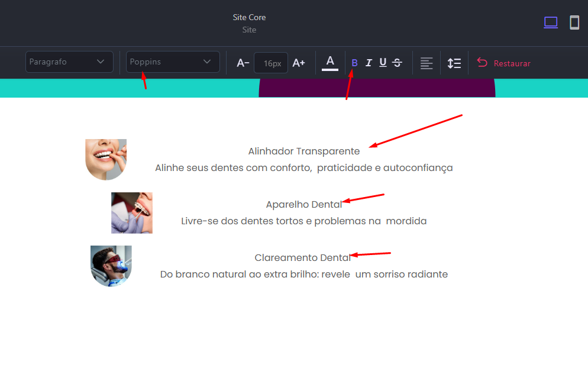The height and width of the screenshot is (371, 588).
Task: Switch to mobile preview mode
Action: tap(574, 22)
